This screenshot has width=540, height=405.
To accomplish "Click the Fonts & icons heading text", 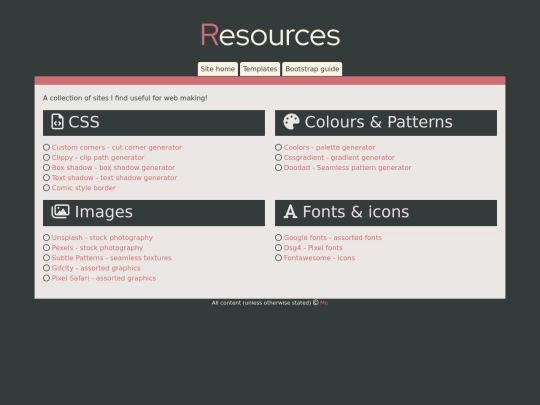I will (356, 212).
